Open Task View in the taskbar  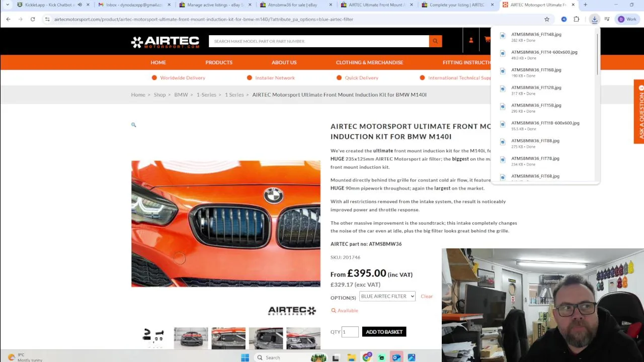click(x=336, y=357)
